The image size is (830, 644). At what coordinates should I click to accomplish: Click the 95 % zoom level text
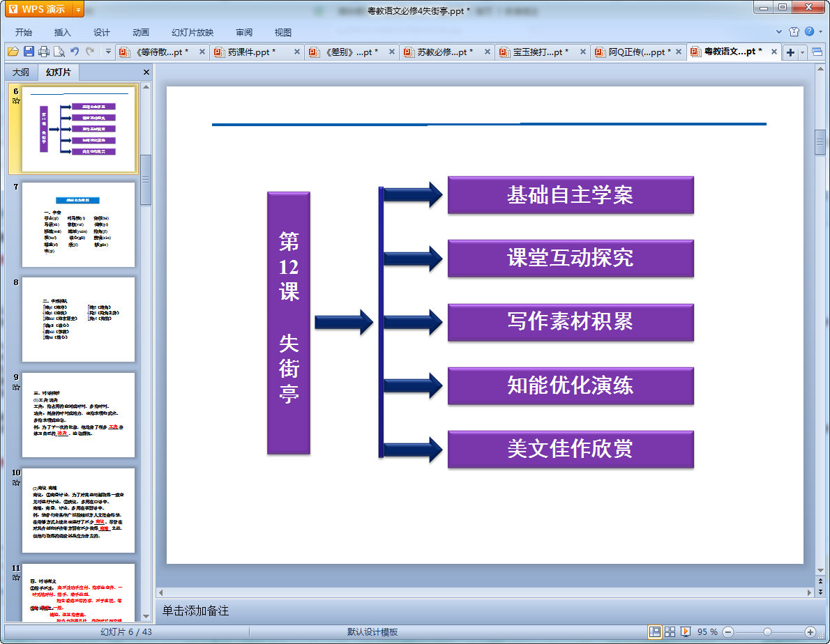[x=707, y=632]
